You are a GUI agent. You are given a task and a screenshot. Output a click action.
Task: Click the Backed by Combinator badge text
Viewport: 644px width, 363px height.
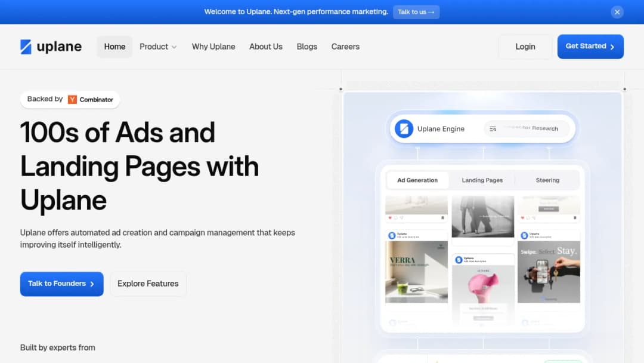point(70,100)
